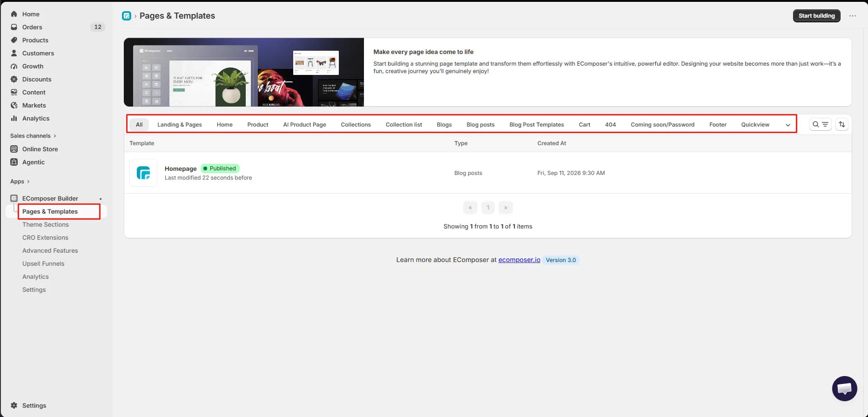The image size is (868, 417).
Task: Click the Orders inbox icon
Action: click(x=14, y=27)
